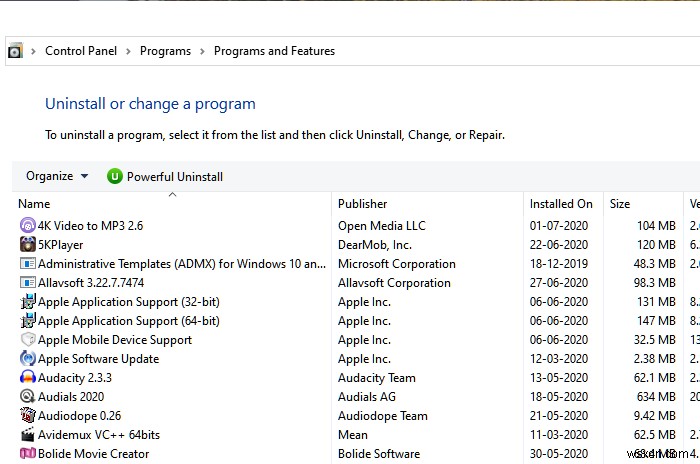Expand the breadcrumb arrow after Programs
Viewport: 700px width, 464px height.
203,51
